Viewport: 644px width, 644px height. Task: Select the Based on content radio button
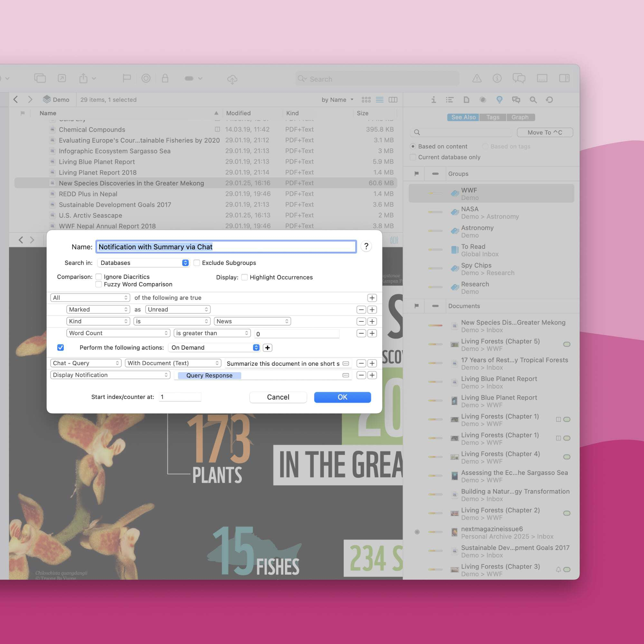(413, 146)
